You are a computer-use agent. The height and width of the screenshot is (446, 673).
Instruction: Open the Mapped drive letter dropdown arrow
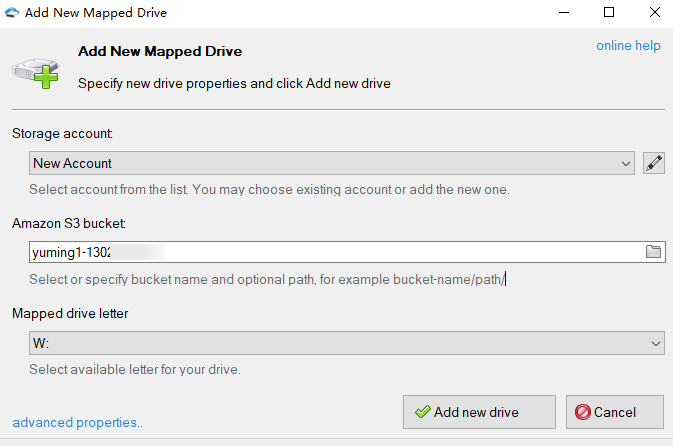[656, 343]
